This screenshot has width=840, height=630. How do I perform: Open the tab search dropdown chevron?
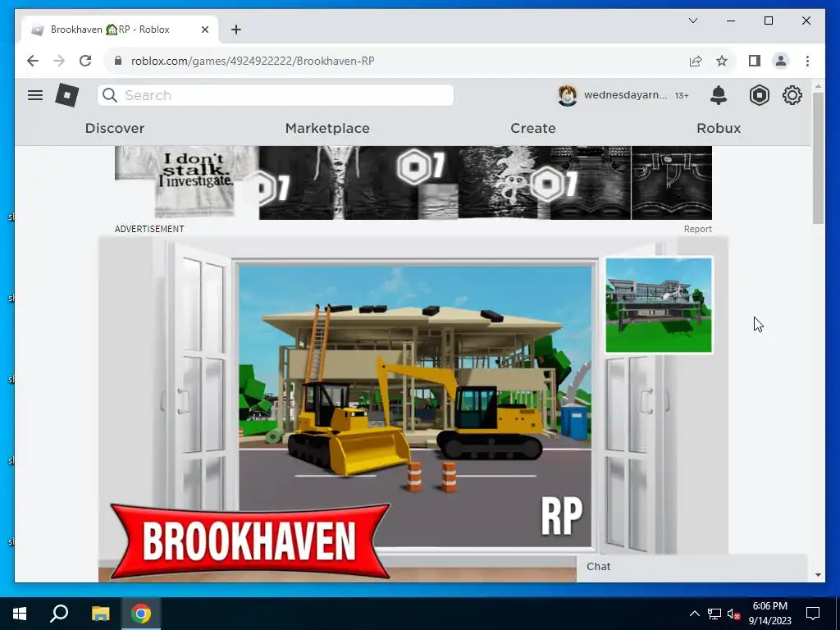tap(692, 21)
